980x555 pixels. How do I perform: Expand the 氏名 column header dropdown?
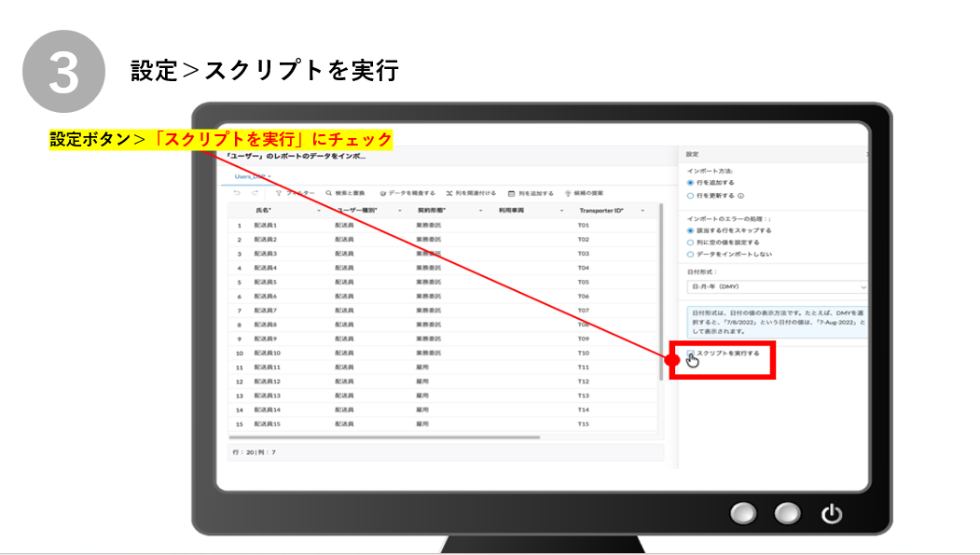[318, 211]
